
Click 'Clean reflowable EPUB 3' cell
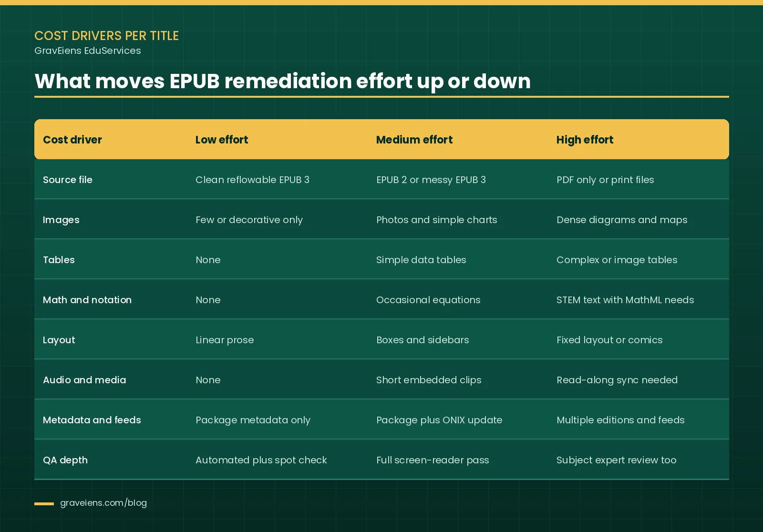[x=252, y=180]
